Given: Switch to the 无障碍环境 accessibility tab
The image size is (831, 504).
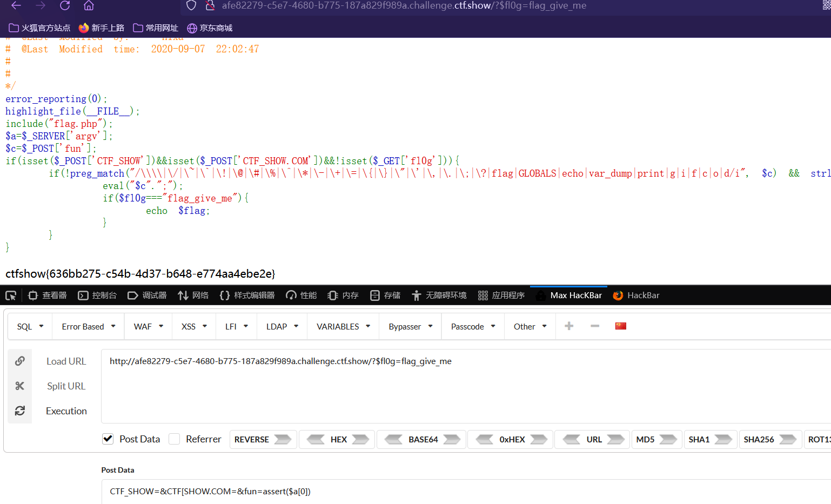Looking at the screenshot, I should pyautogui.click(x=439, y=295).
